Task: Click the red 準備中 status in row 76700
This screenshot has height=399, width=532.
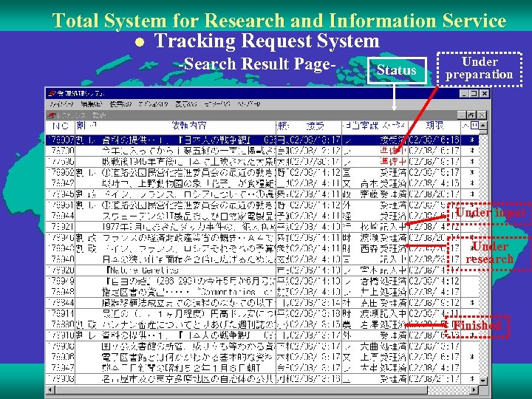Action: (393, 151)
